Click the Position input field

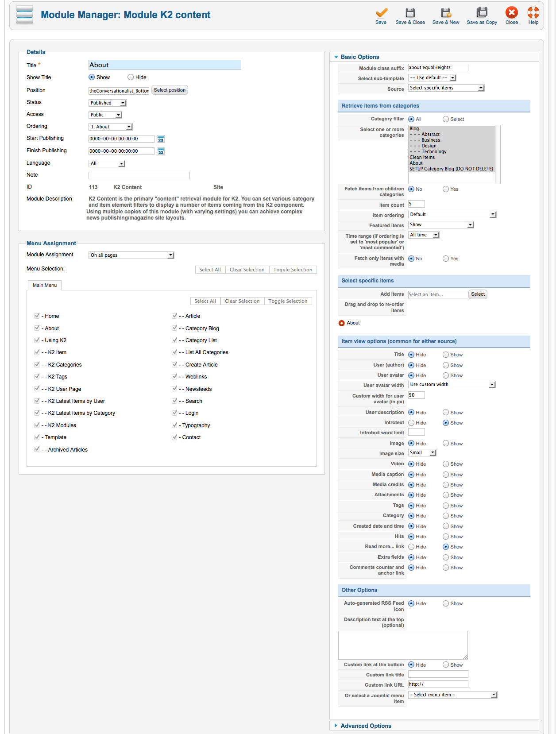click(x=119, y=90)
